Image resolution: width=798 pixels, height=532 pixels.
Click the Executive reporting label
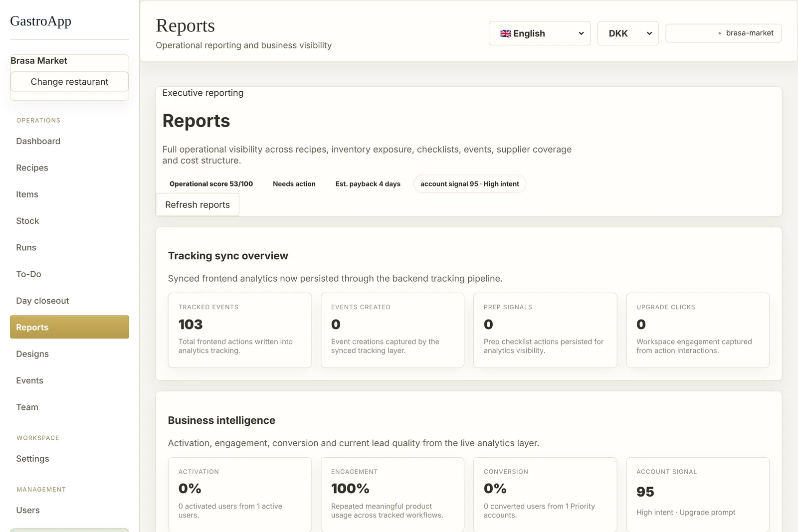[203, 93]
